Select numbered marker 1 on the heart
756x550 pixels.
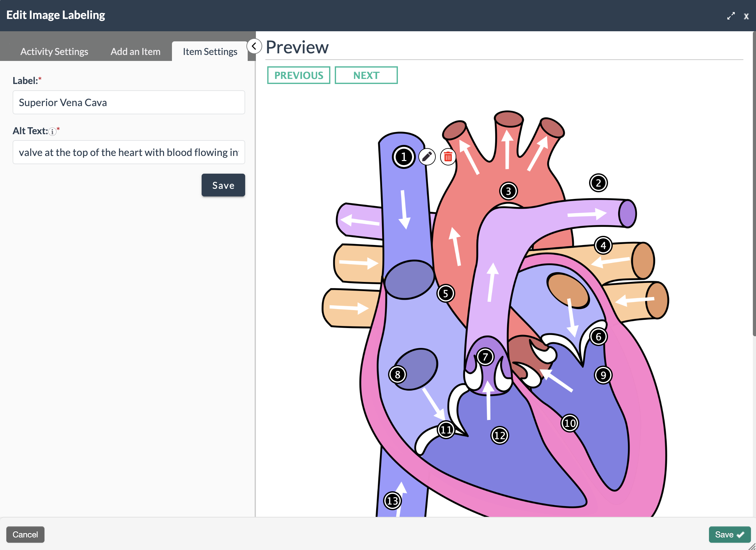click(403, 157)
